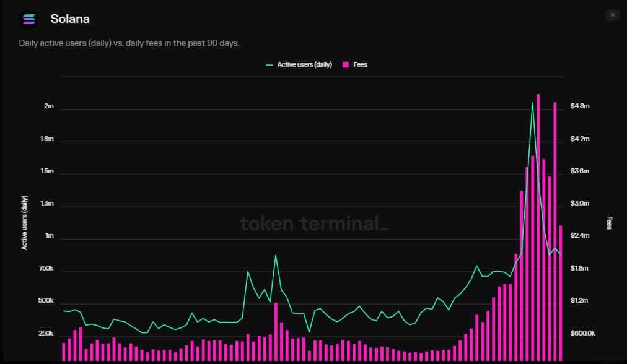Image resolution: width=627 pixels, height=364 pixels.
Task: Click the token terminal watermark
Action: (314, 223)
